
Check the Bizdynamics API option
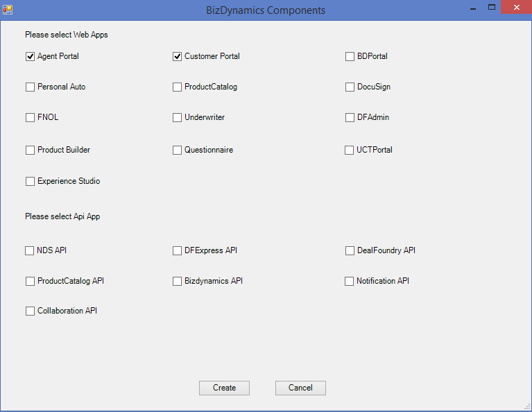coord(177,281)
